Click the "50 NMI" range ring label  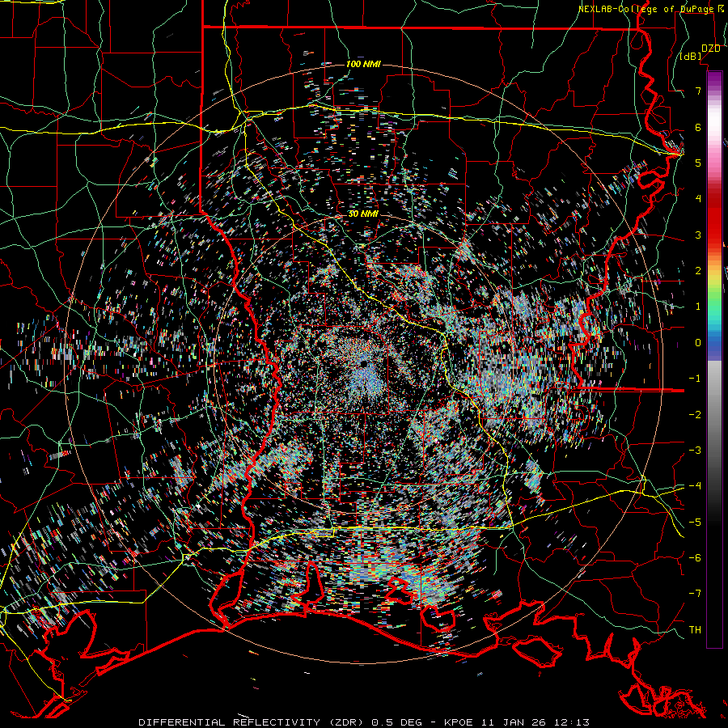pyautogui.click(x=363, y=214)
